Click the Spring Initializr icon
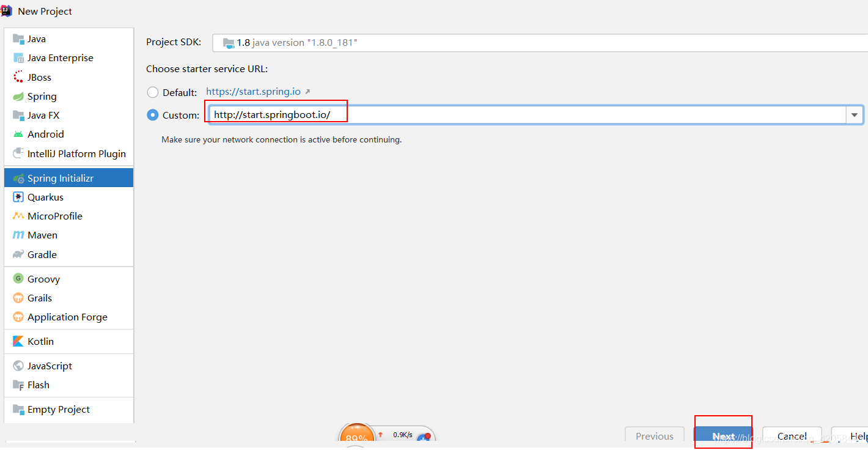This screenshot has width=868, height=450. (18, 179)
